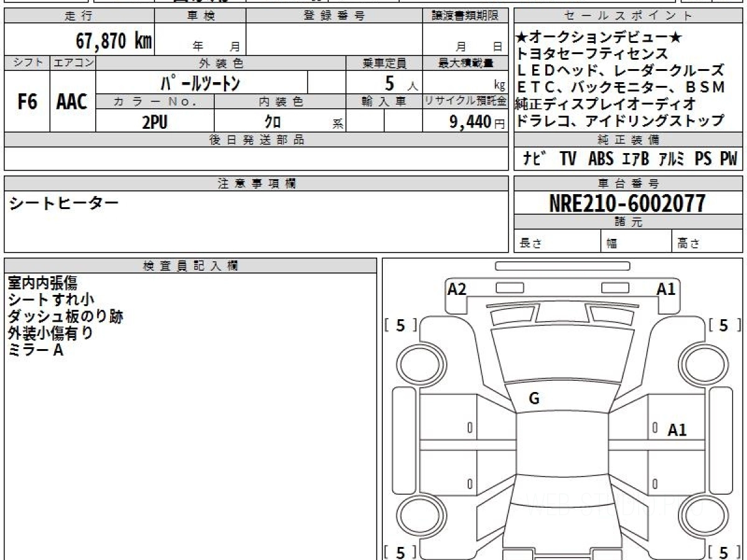Click the 月 日 transfer deadline cell

pyautogui.click(x=465, y=40)
